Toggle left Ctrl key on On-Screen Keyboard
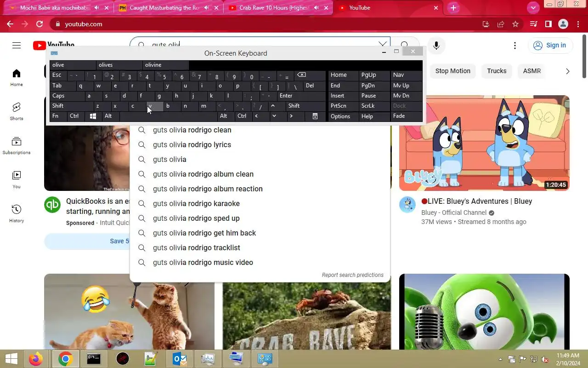The image size is (588, 368). (x=76, y=116)
